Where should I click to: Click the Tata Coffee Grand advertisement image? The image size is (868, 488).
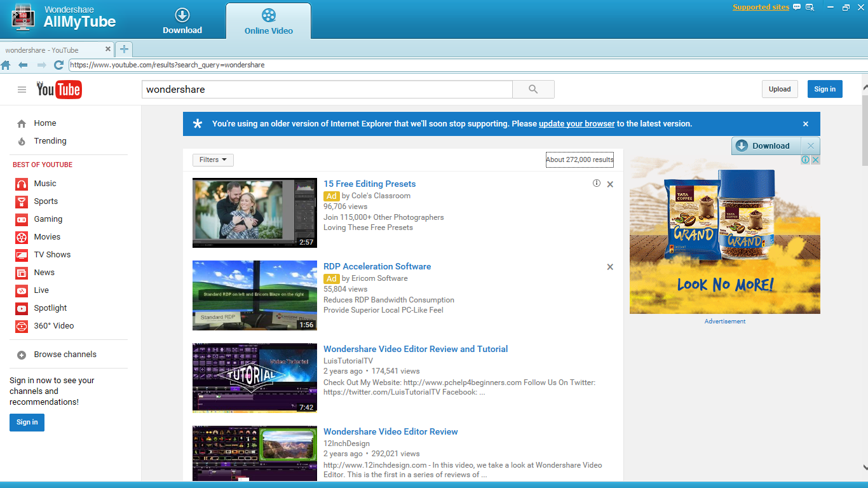(725, 235)
